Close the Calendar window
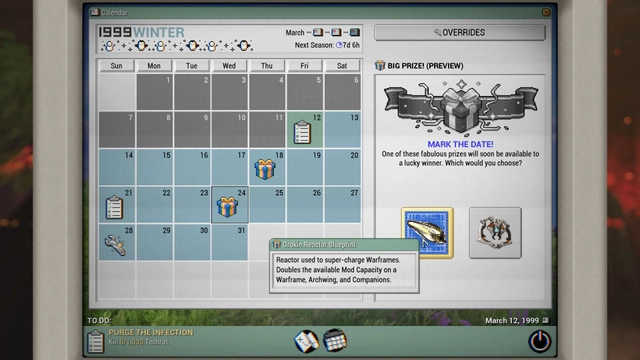This screenshot has width=640, height=360. [546, 13]
